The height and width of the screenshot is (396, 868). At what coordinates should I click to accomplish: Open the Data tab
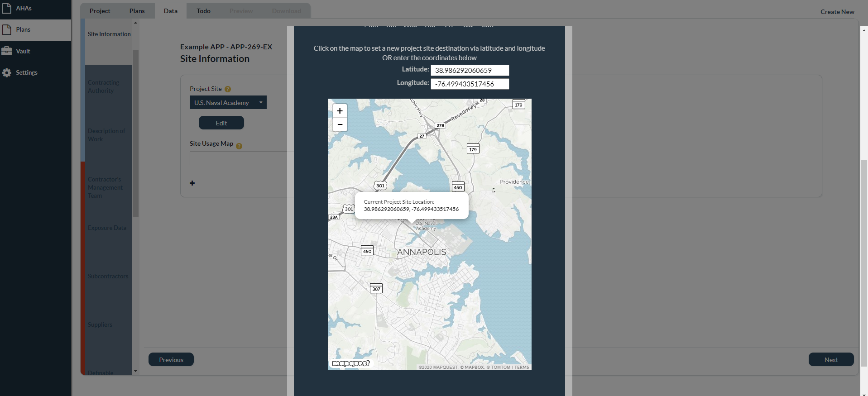coord(171,11)
